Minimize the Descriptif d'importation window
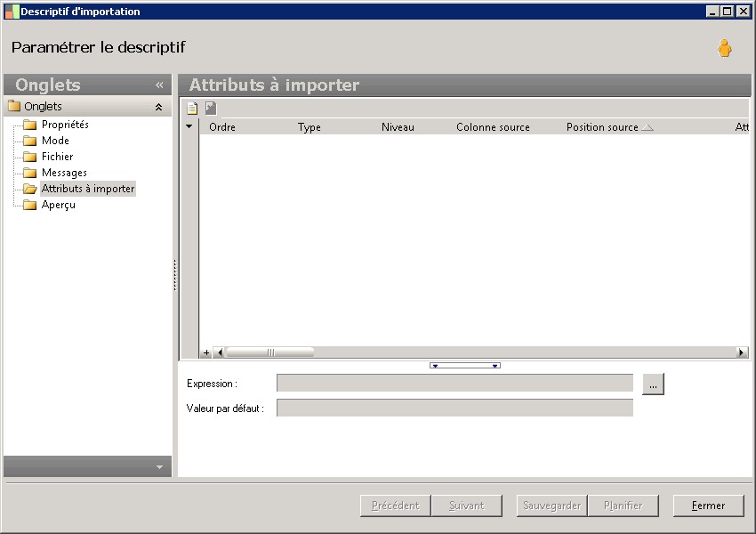The height and width of the screenshot is (534, 756). (713, 11)
